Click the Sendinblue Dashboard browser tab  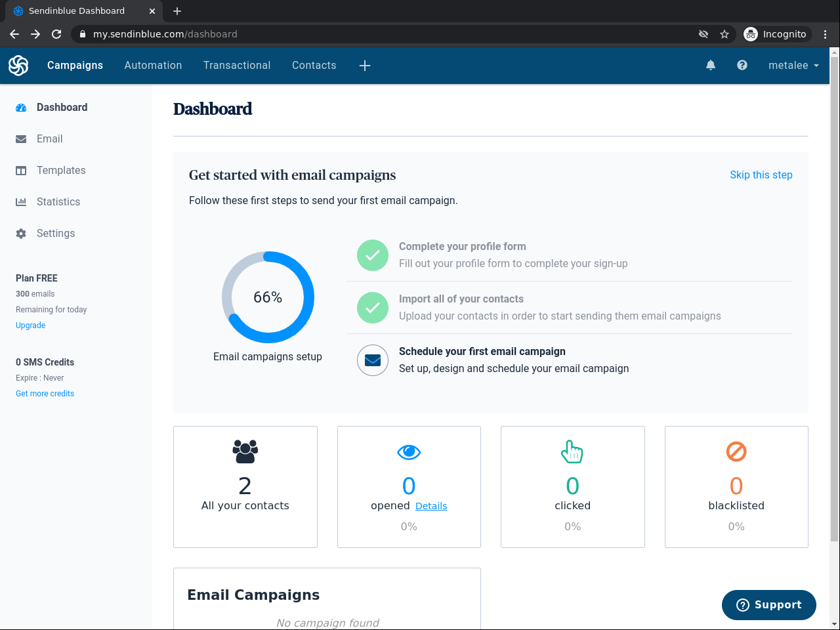coord(84,11)
